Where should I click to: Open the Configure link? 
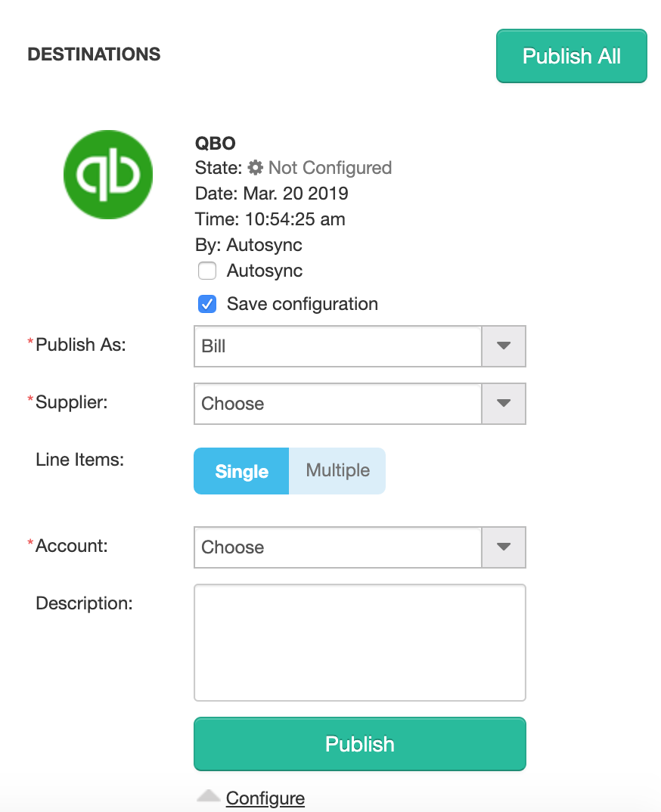tap(265, 798)
